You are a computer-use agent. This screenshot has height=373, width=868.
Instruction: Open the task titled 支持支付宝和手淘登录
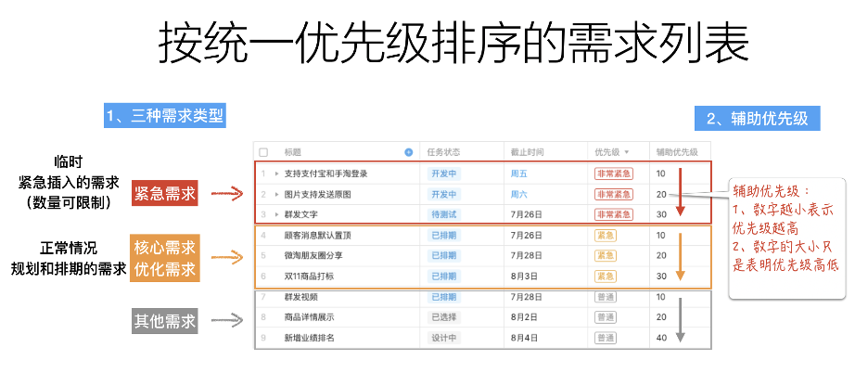coord(325,174)
